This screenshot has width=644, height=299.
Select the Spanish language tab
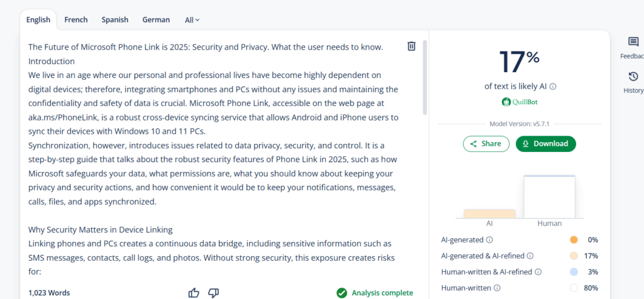click(x=115, y=19)
